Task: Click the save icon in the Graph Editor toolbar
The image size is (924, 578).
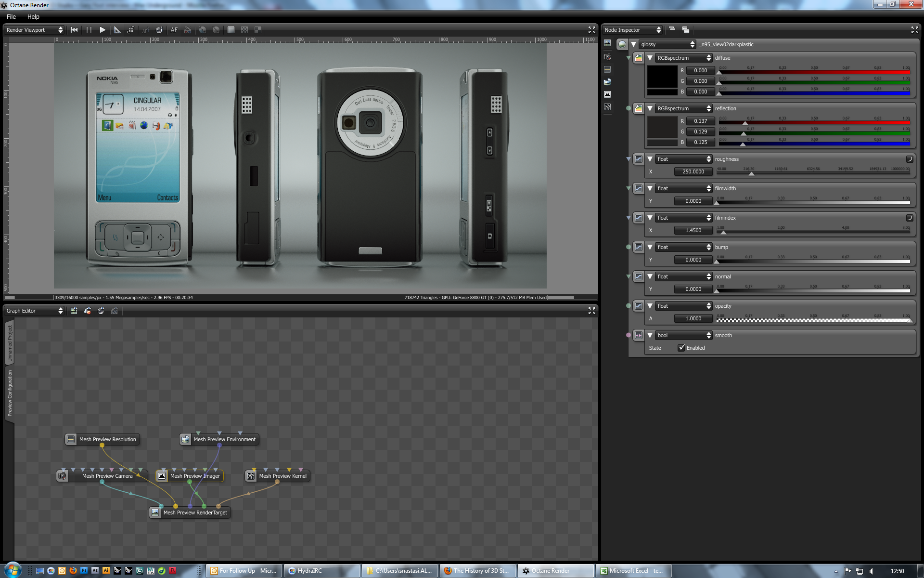Action: tap(74, 311)
